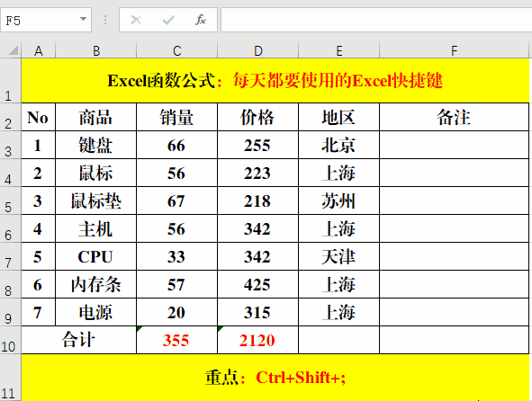
Task: Select the region cell '天津'
Action: point(338,256)
